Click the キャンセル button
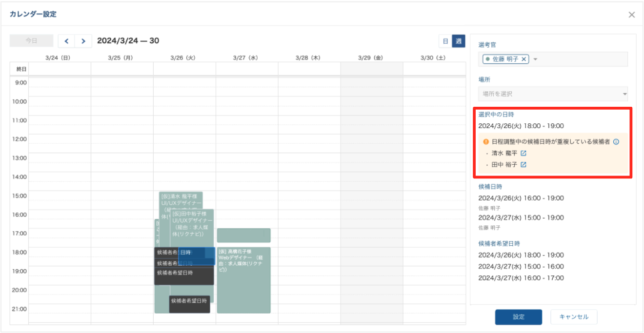The image size is (644, 333). point(574,317)
